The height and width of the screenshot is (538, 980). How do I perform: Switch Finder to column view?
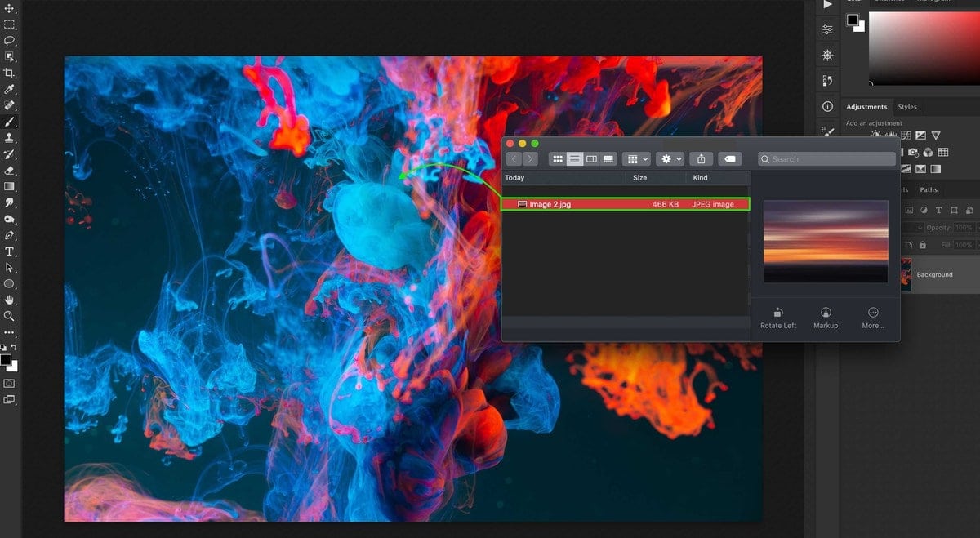(x=591, y=159)
